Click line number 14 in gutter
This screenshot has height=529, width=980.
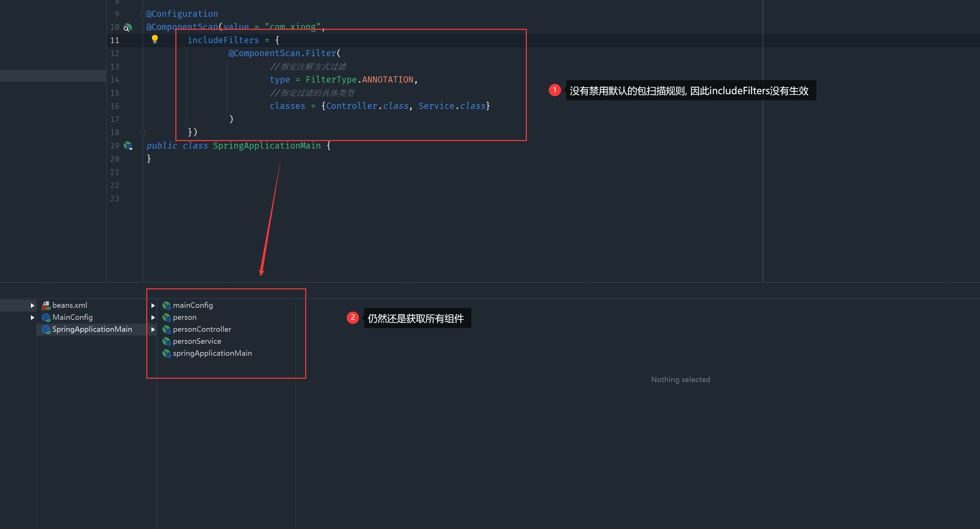(x=114, y=80)
